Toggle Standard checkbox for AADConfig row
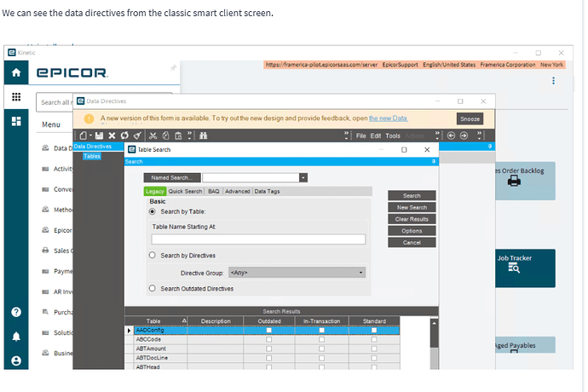Viewport: 588px width, 392px height. point(374,331)
